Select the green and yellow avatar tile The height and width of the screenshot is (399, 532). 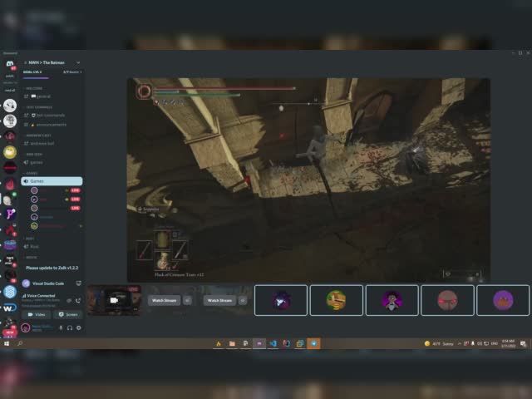336,300
